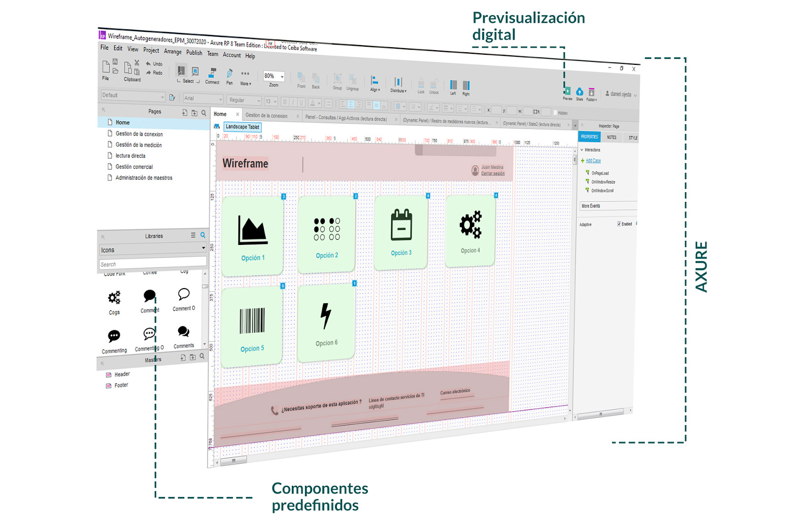Select the Commenting icon from the library
The image size is (812, 531).
pyautogui.click(x=114, y=336)
